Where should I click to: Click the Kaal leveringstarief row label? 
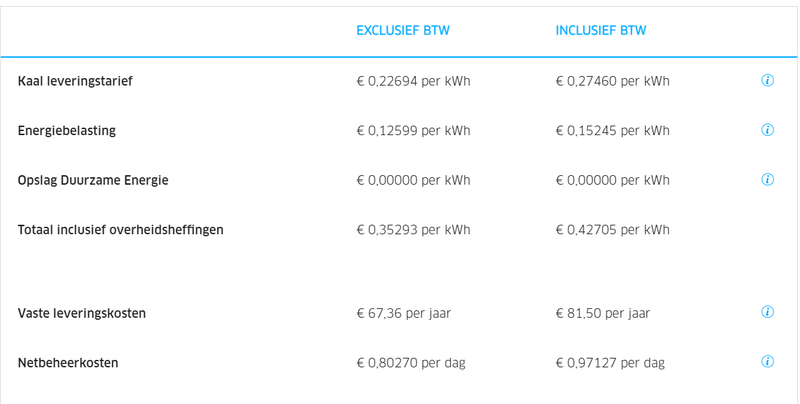[75, 81]
